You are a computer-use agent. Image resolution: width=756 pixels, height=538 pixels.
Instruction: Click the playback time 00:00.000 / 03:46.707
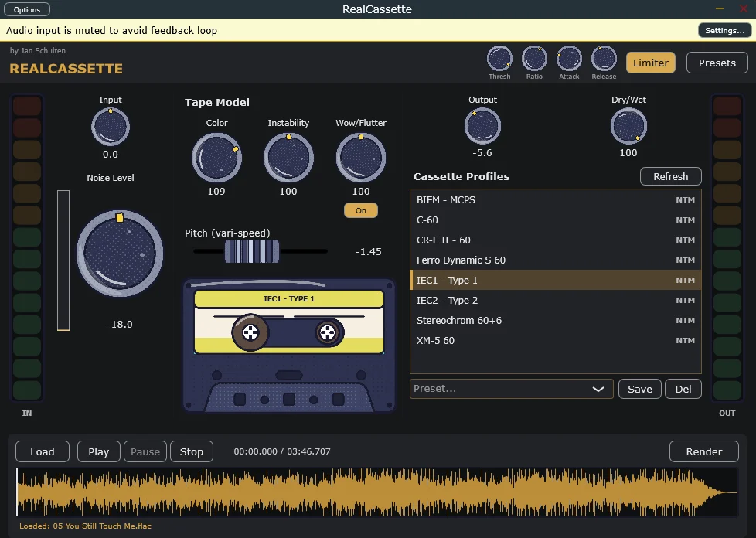pos(282,451)
